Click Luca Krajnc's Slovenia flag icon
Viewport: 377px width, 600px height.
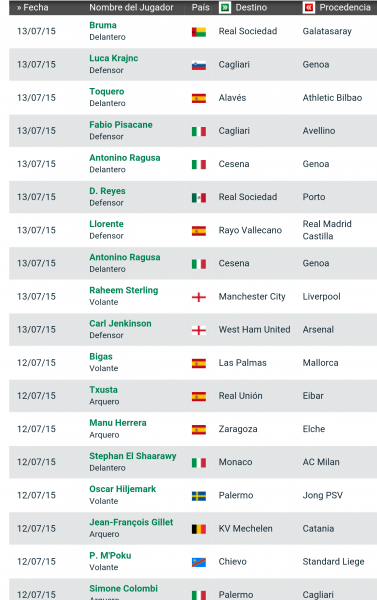[x=199, y=65]
